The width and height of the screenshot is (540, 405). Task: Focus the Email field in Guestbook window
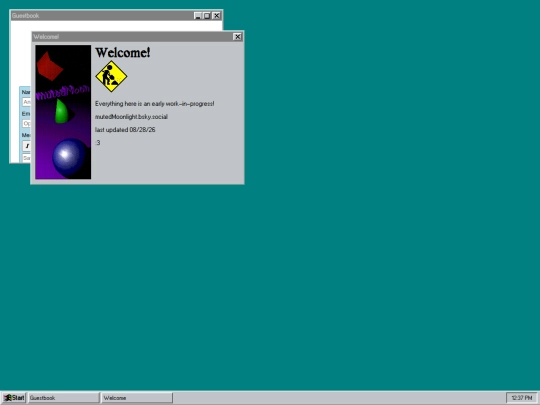pyautogui.click(x=27, y=123)
